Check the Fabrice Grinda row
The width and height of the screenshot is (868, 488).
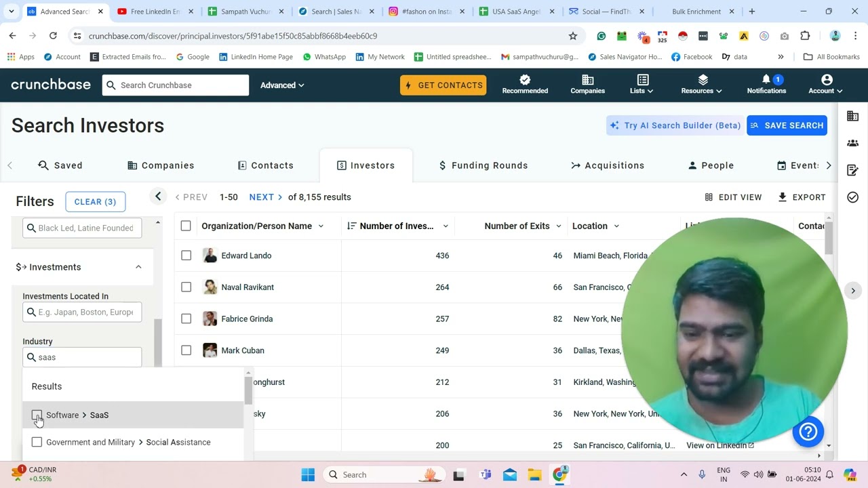click(186, 319)
